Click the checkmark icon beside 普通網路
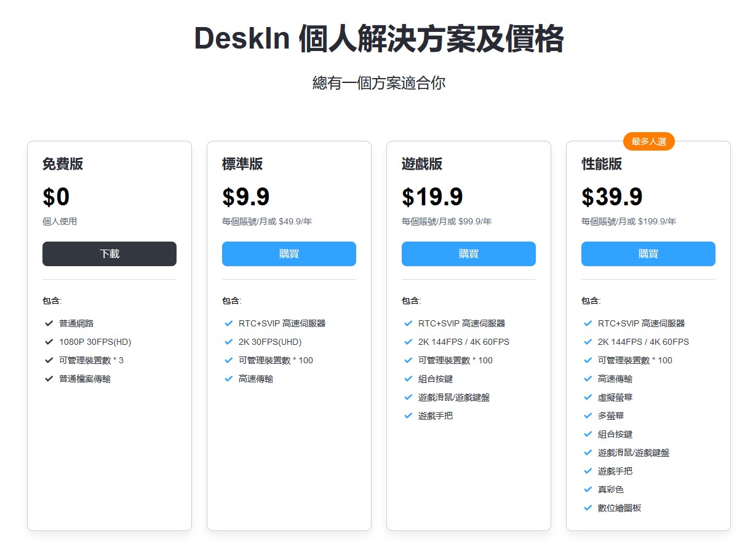The width and height of the screenshot is (745, 560). (49, 323)
